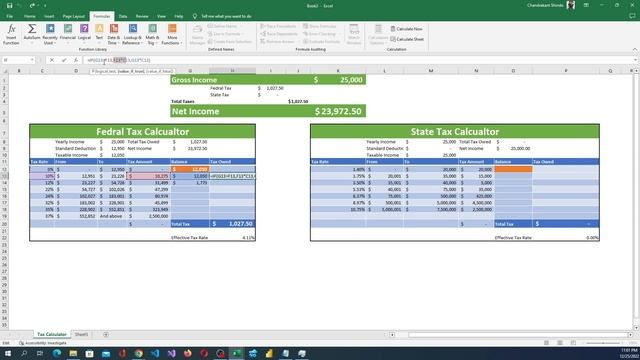Click the Show Formulas button

point(320,26)
